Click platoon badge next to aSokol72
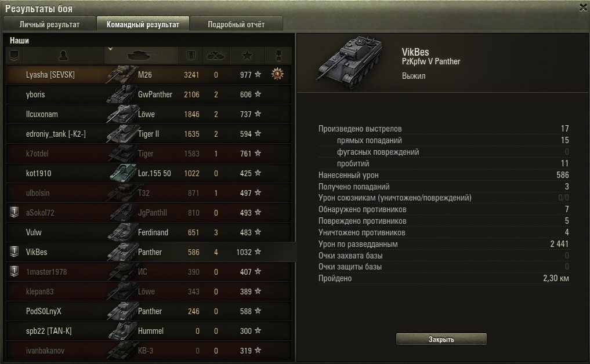Screen dimensions: 590x364 click(x=15, y=212)
